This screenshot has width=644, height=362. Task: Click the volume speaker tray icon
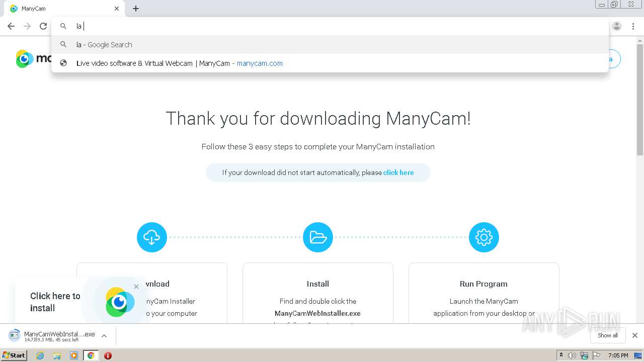572,355
